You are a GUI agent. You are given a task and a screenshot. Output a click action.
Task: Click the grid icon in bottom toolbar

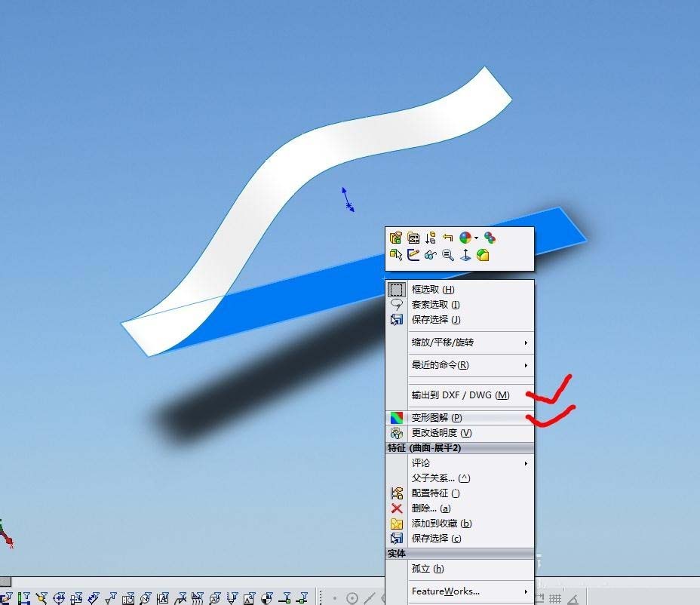click(x=555, y=599)
